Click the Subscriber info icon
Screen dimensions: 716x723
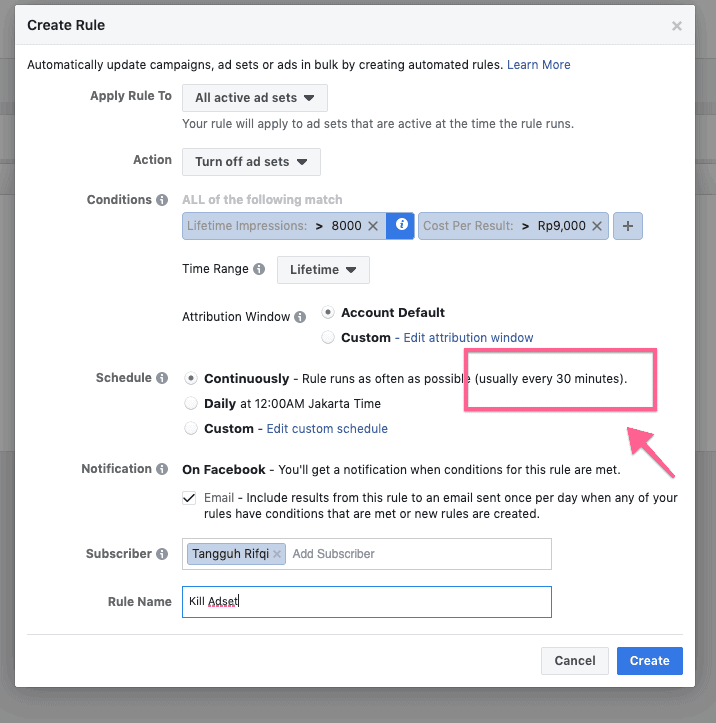162,554
